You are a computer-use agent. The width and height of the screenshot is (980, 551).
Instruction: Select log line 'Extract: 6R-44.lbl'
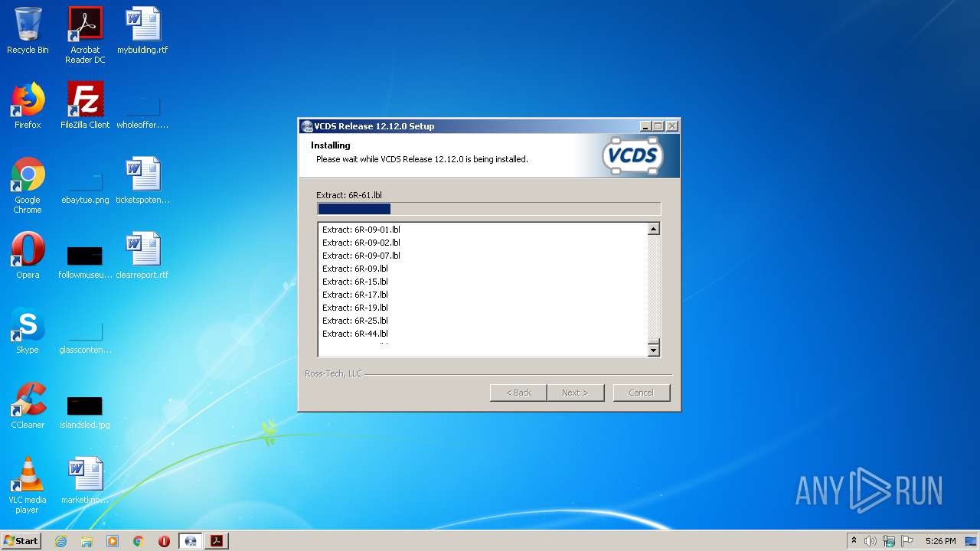click(355, 334)
